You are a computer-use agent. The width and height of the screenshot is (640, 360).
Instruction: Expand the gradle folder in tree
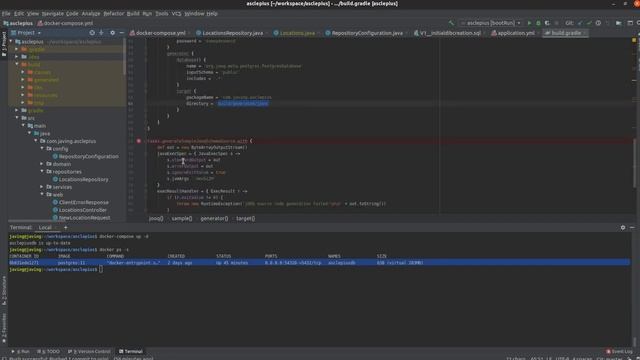point(17,110)
